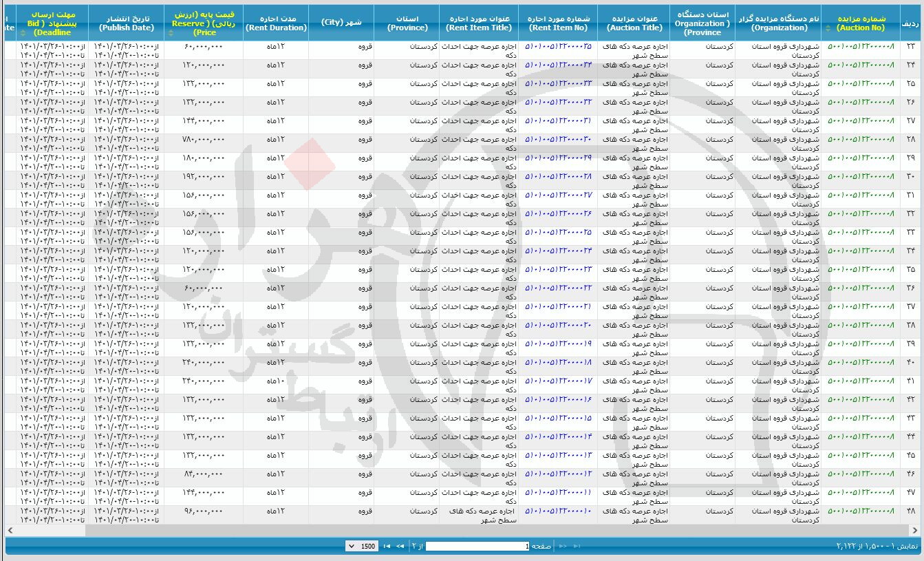The height and width of the screenshot is (561, 924).
Task: Click the 'از ۲' total pages label
Action: [416, 546]
